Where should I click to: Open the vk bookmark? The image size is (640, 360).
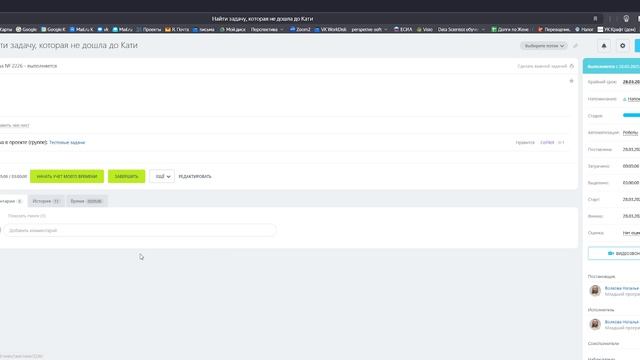pyautogui.click(x=103, y=29)
